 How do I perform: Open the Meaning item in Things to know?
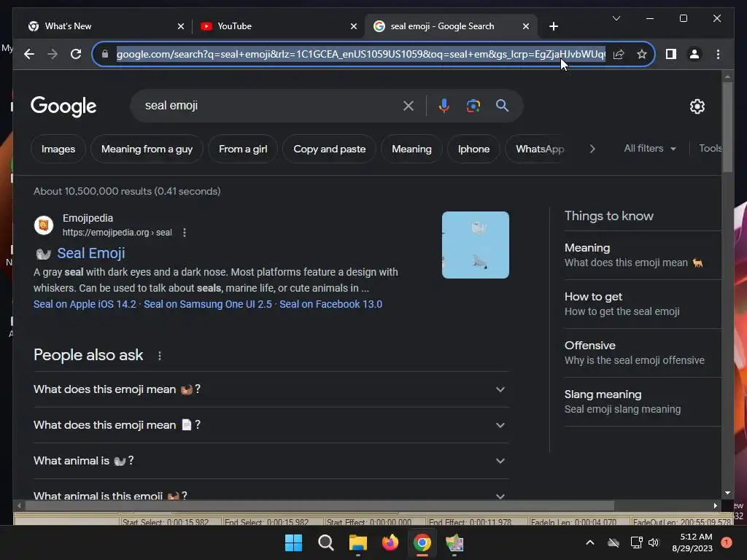click(642, 255)
